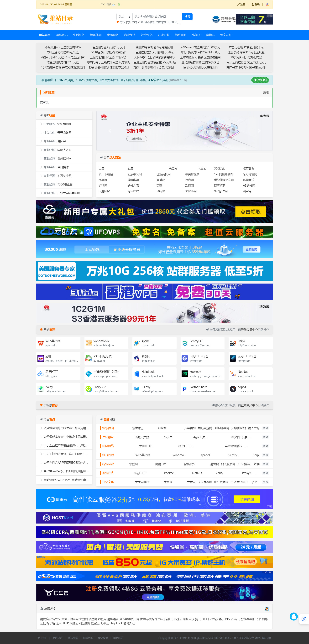Screen dimensions: 309x644
Task: Click 立即抢购 on Huawei slide
Action: [137, 139]
